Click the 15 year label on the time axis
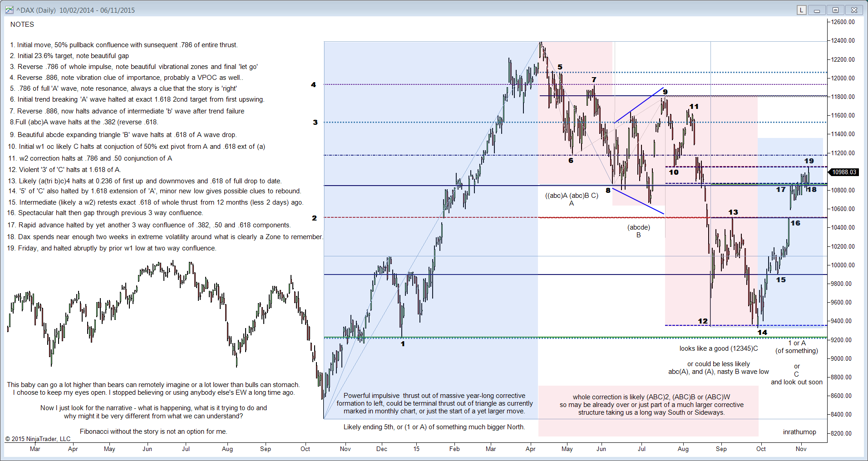This screenshot has width=868, height=461. point(416,449)
